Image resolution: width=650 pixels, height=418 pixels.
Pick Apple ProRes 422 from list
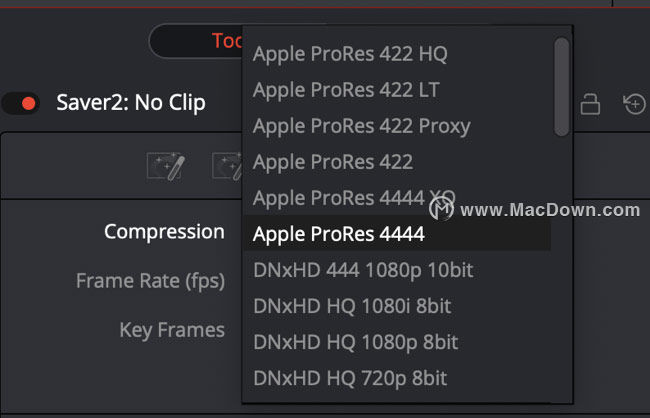[332, 162]
